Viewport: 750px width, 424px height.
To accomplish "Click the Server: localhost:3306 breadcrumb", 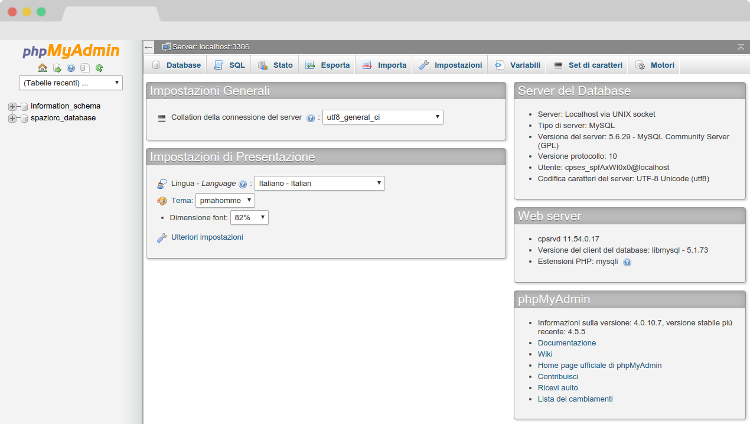I will (210, 46).
